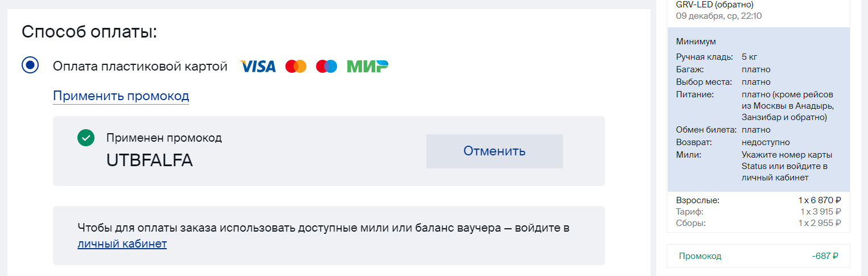
Task: Click the Сборы 2 955 ₽ line
Action: (x=758, y=223)
